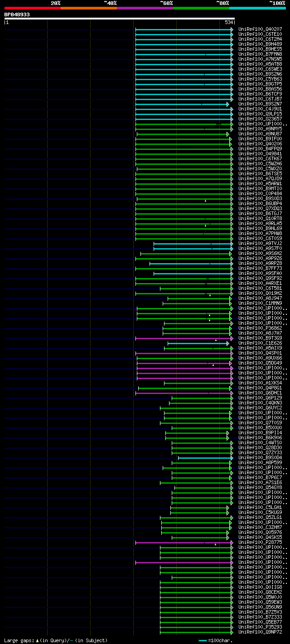Open hit UniRef100_Q10RT8

click(x=260, y=218)
